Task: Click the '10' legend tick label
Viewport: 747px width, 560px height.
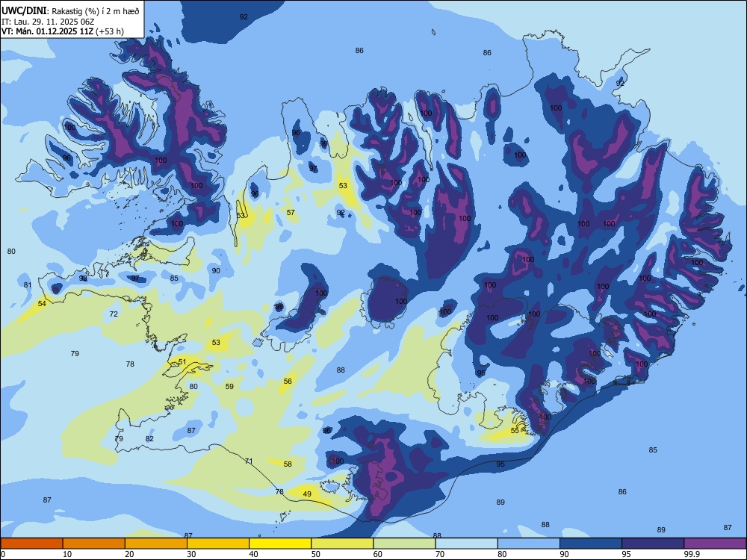Action: (67, 554)
